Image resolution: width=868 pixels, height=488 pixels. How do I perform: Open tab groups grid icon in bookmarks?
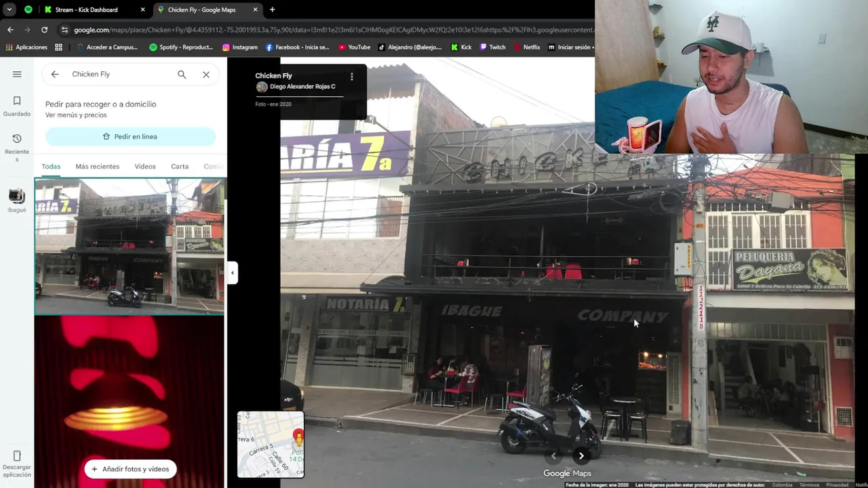(x=58, y=47)
